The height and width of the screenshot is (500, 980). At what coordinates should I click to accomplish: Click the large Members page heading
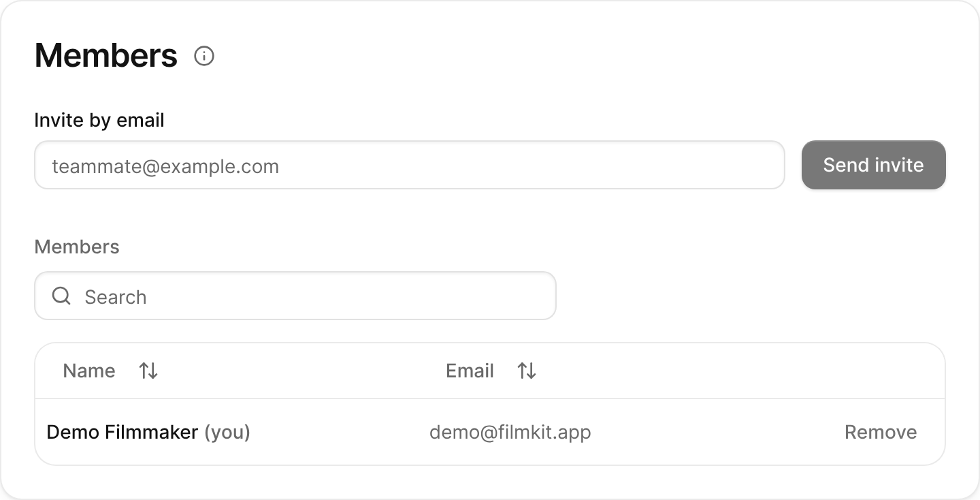coord(106,55)
